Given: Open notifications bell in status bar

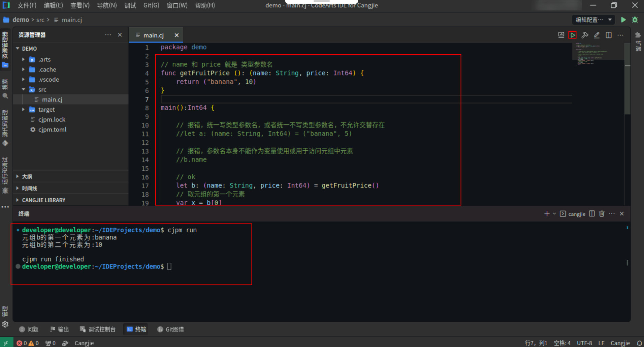Looking at the screenshot, I should (x=639, y=343).
